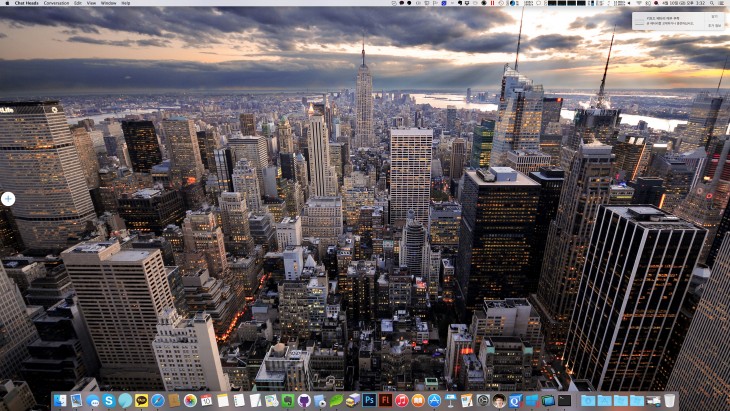The width and height of the screenshot is (730, 411).
Task: Launch GitHub Desktop from the dock
Action: pos(304,401)
